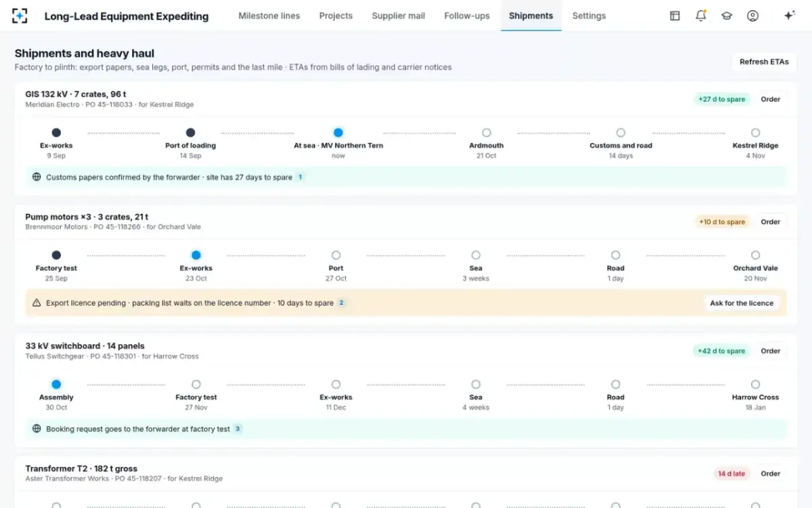Click the sparkle assistant icon
Screen dimensions: 812x508
coord(789,16)
